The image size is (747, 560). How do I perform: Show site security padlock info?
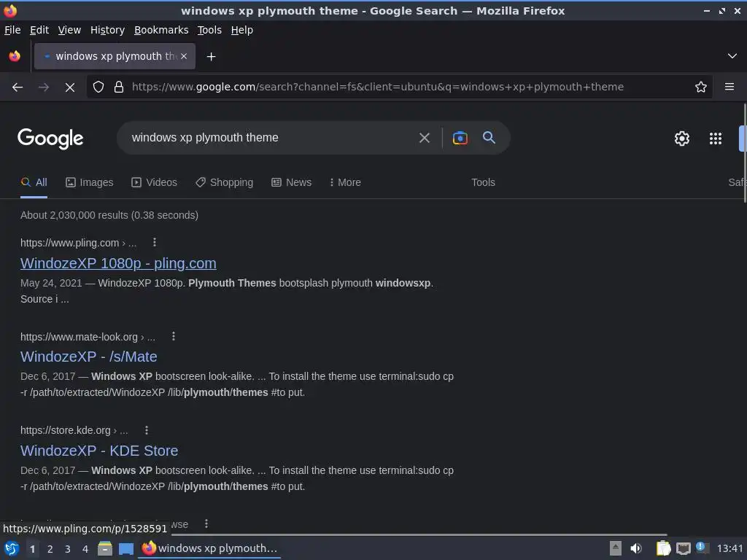pos(119,87)
